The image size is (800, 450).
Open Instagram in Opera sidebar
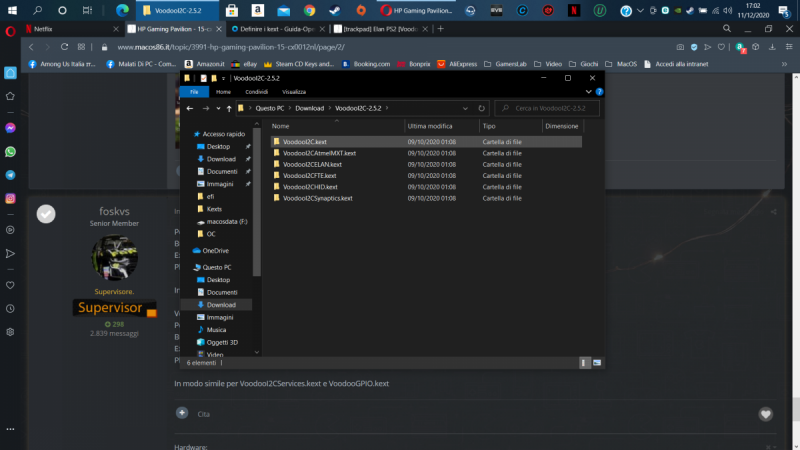coord(10,198)
